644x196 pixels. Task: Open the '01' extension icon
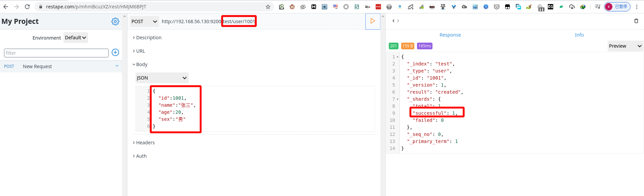click(x=551, y=7)
